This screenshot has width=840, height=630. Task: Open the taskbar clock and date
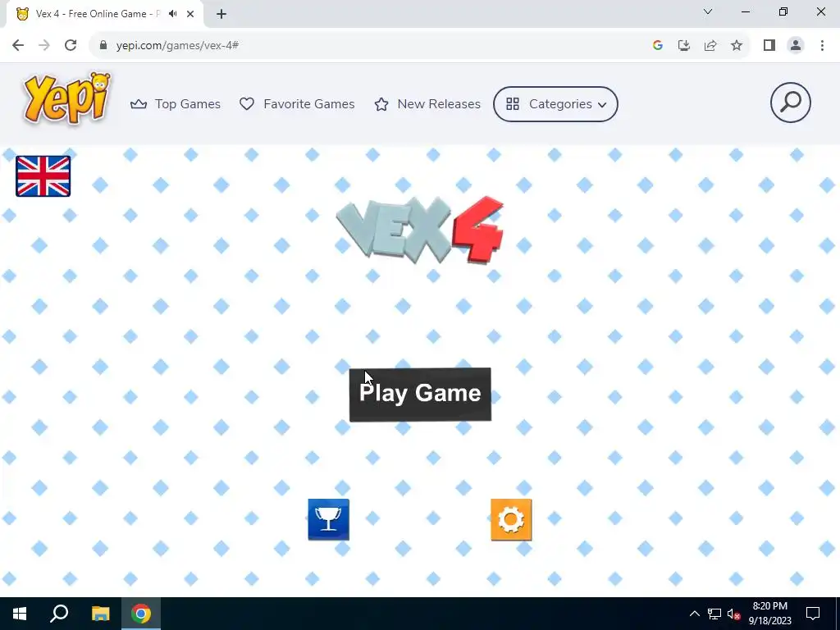pyautogui.click(x=769, y=614)
